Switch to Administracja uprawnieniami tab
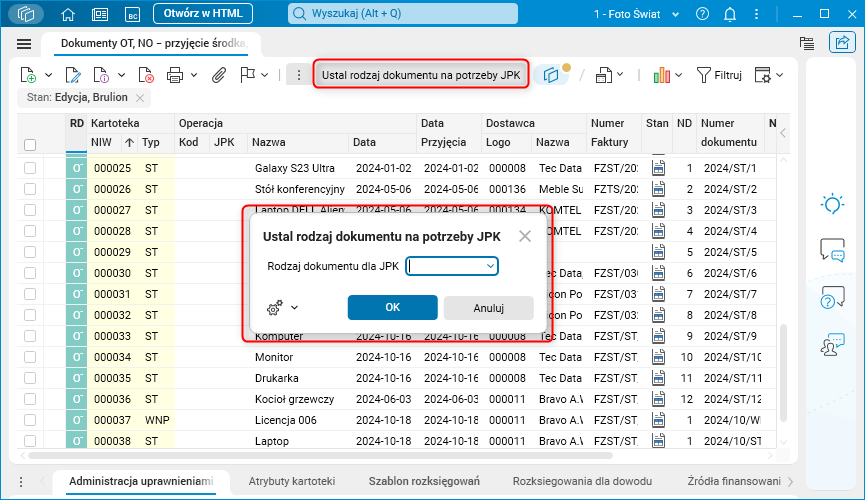Image resolution: width=865 pixels, height=500 pixels. coord(141,481)
